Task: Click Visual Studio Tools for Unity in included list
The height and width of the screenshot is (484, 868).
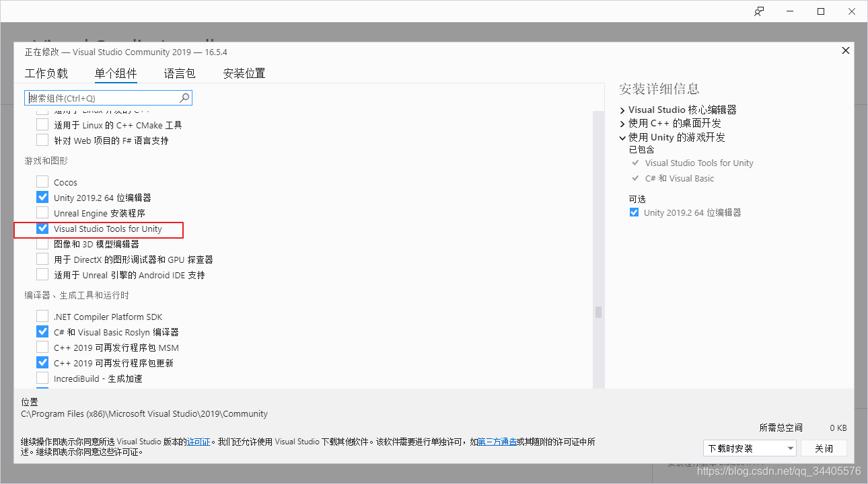Action: pos(699,163)
